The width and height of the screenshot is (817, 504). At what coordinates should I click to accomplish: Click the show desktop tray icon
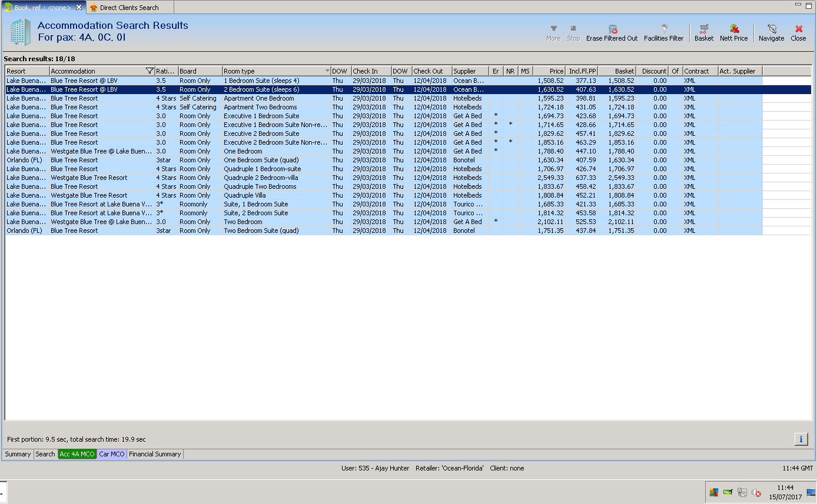(x=811, y=492)
